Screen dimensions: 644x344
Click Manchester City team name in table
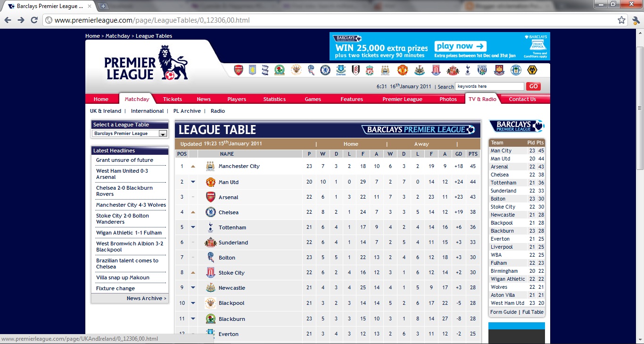coord(239,166)
